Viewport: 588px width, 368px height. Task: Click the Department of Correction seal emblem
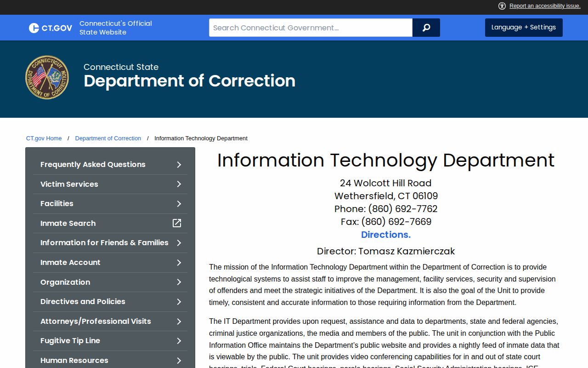point(47,77)
